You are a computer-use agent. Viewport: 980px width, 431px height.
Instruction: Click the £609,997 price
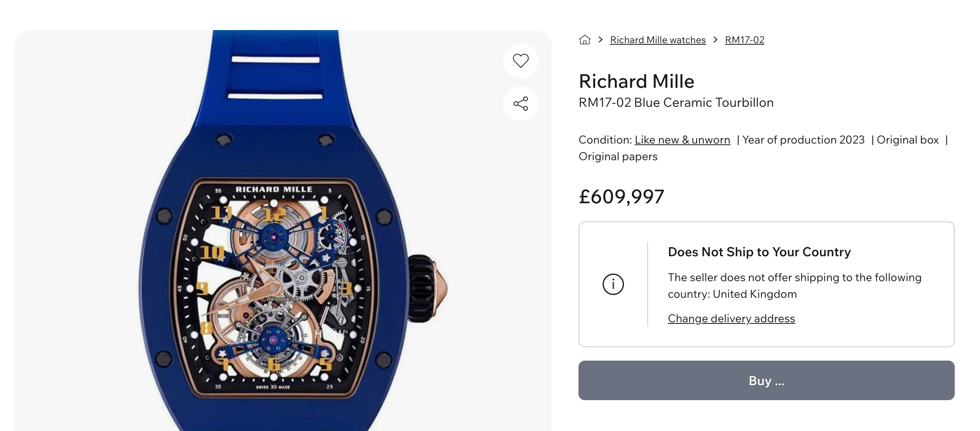[x=621, y=197]
